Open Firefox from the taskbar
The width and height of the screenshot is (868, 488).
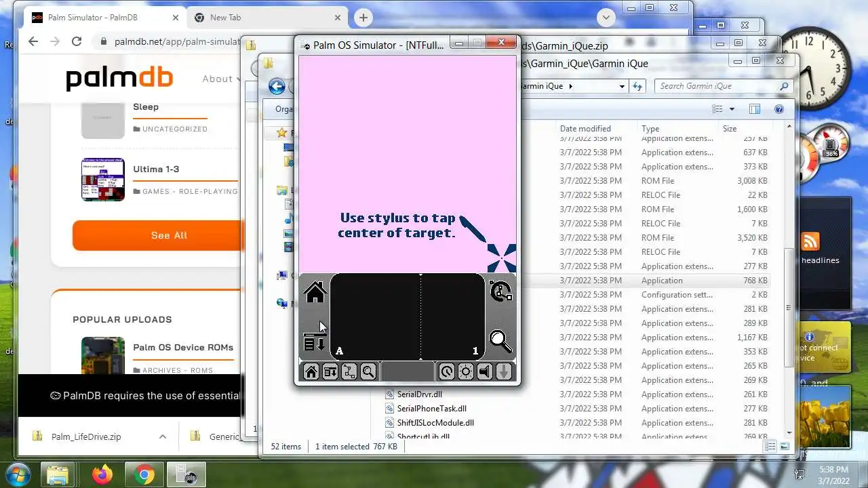(x=102, y=474)
